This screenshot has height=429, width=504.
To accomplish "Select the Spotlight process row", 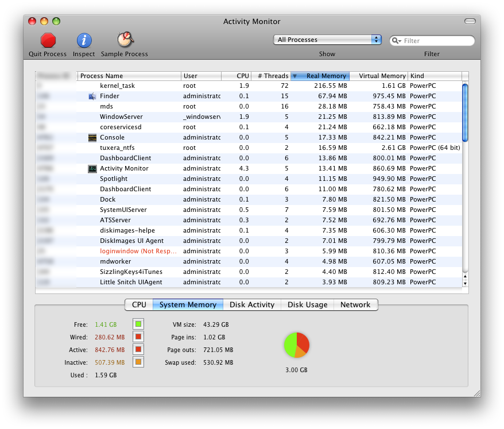I will 249,179.
